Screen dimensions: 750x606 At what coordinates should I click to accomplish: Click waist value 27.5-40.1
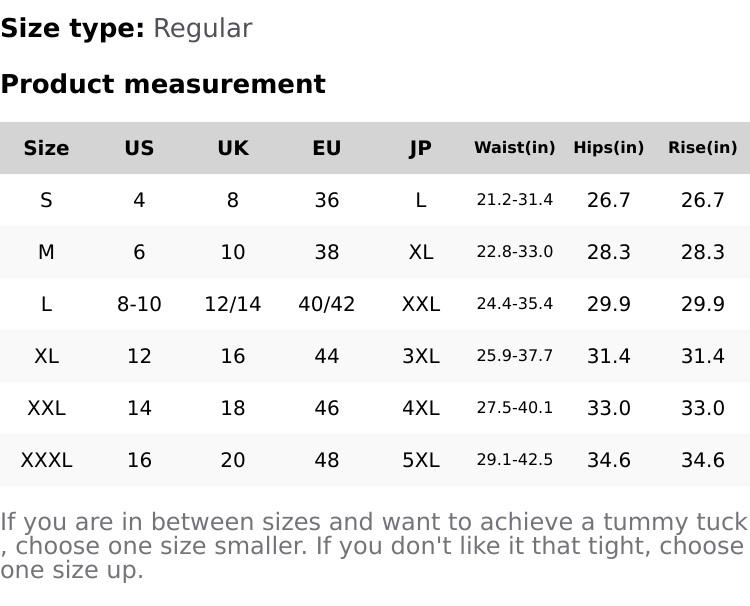[514, 408]
